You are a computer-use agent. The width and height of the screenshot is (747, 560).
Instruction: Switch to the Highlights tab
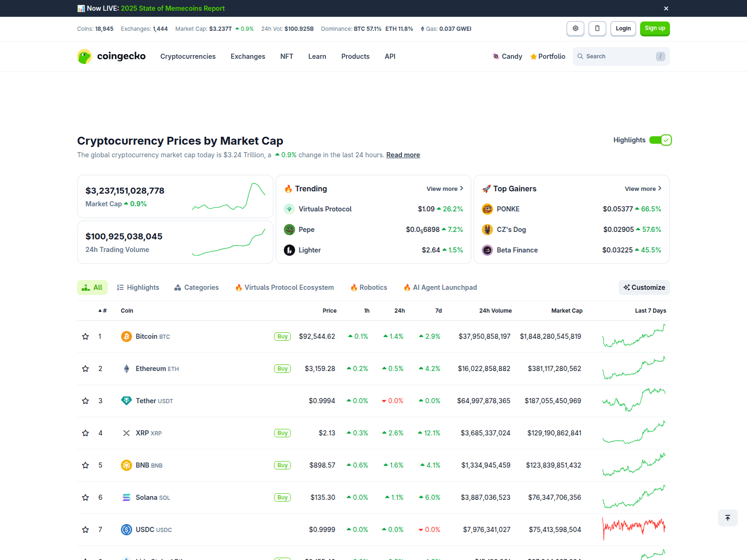click(x=138, y=287)
